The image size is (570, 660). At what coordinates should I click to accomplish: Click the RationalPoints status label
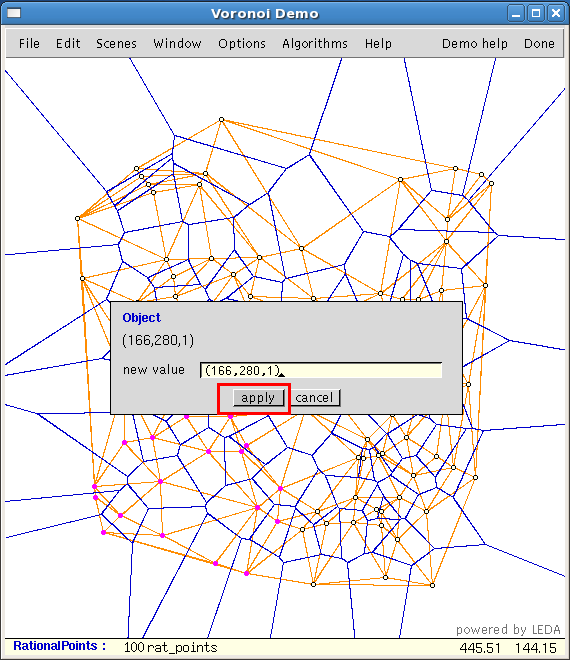point(59,646)
